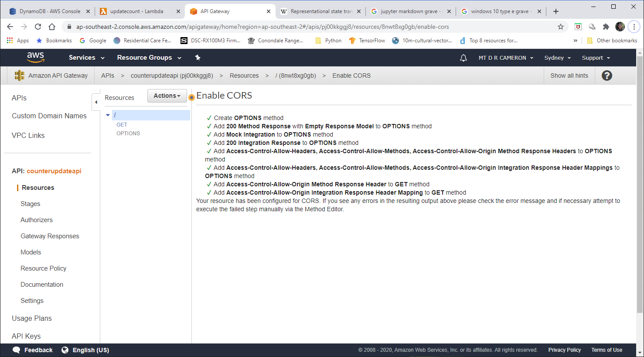Open Models in the API menu
The height and width of the screenshot is (357, 644).
[x=31, y=252]
